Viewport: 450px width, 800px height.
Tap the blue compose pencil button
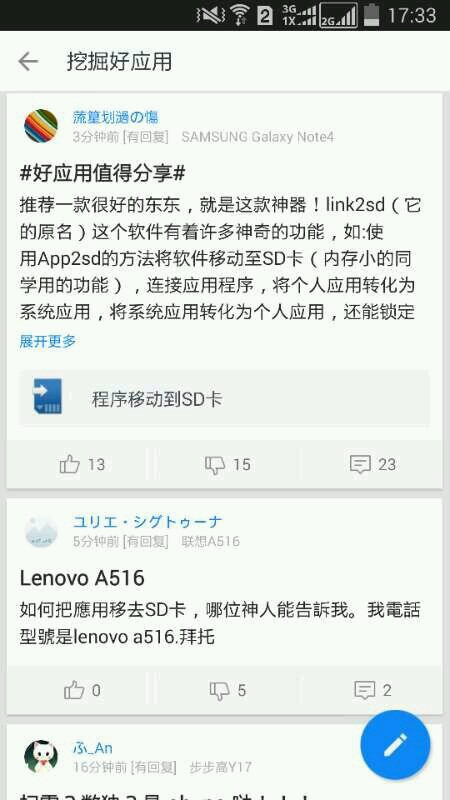[395, 745]
